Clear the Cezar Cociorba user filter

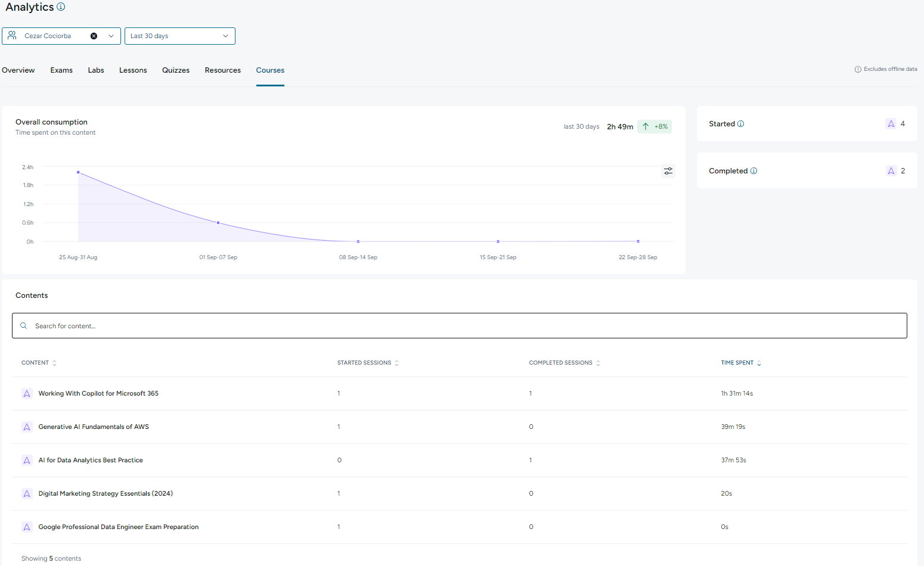[x=94, y=36]
